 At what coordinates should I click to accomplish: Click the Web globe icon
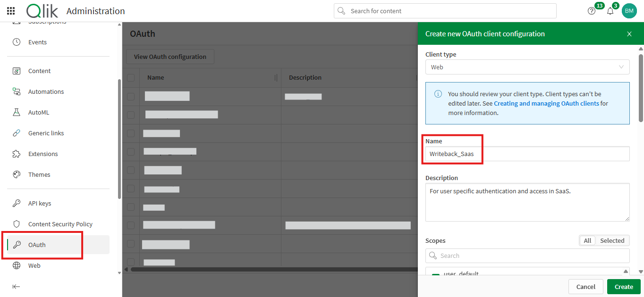[17, 265]
